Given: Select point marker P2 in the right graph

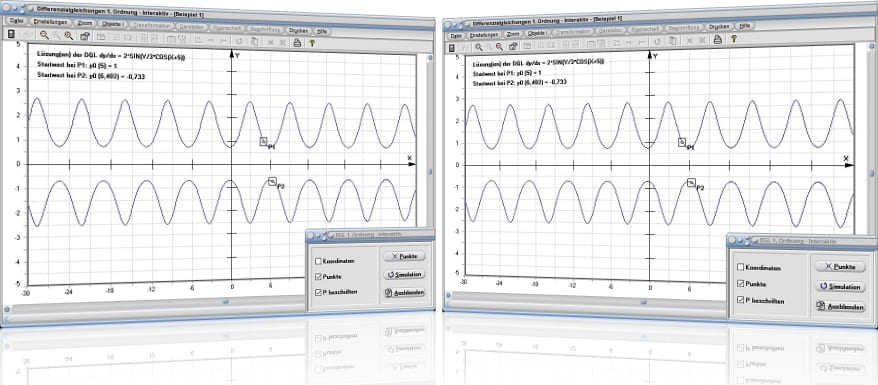Looking at the screenshot, I should pos(691,182).
